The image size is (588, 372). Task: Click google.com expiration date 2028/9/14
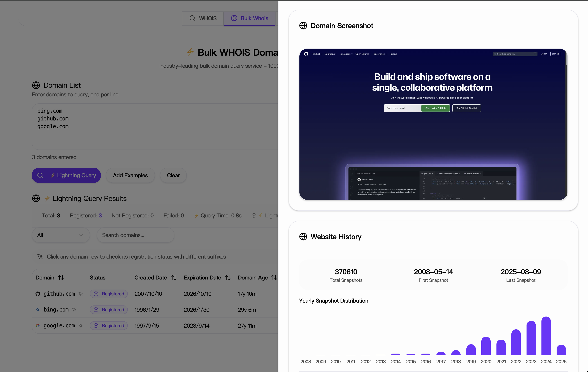(x=197, y=326)
